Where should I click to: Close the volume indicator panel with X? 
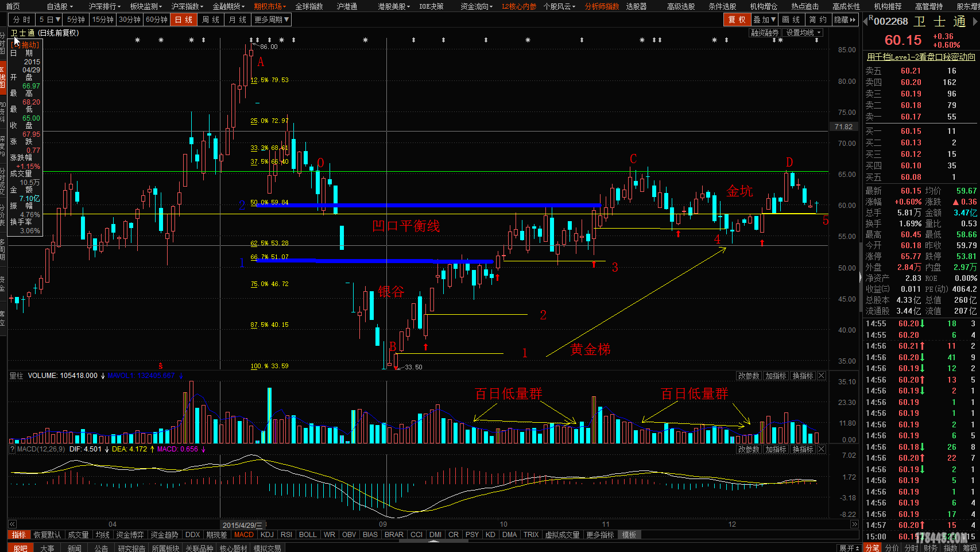coord(822,376)
